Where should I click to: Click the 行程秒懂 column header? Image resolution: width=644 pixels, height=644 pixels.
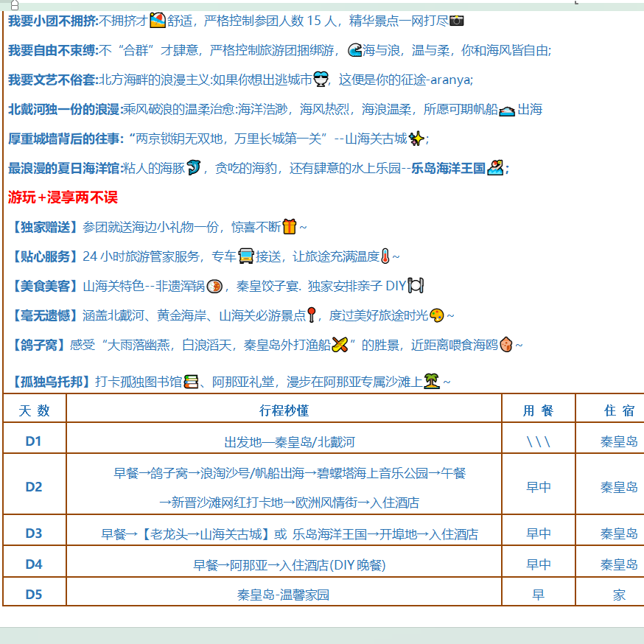pos(284,410)
